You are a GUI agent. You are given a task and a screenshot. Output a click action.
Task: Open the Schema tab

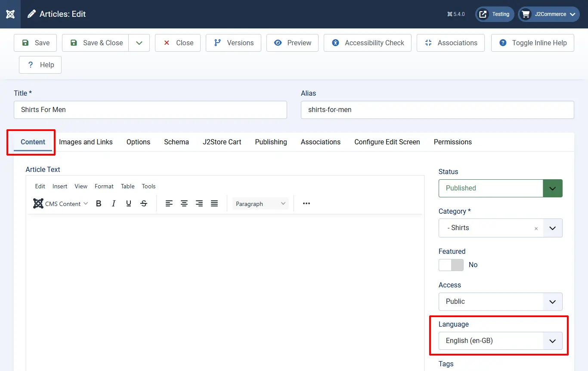(176, 142)
